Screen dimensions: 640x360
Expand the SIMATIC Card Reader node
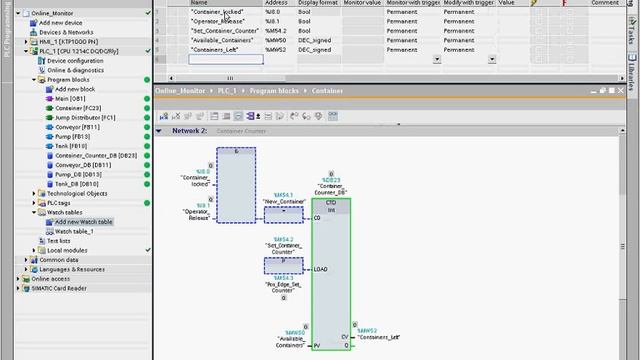18,288
